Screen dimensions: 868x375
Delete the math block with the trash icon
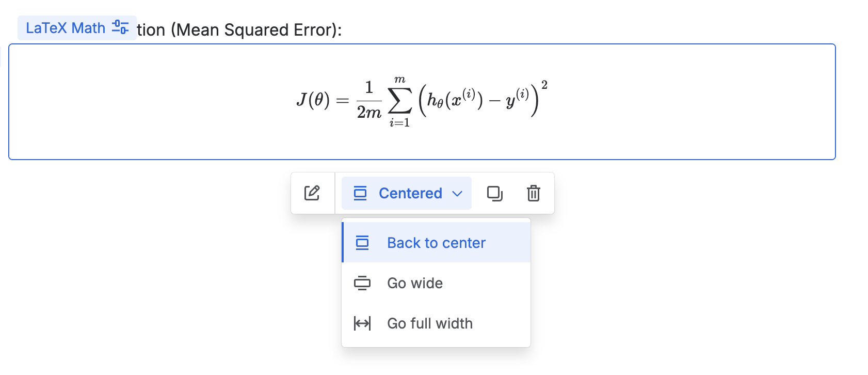[x=533, y=193]
